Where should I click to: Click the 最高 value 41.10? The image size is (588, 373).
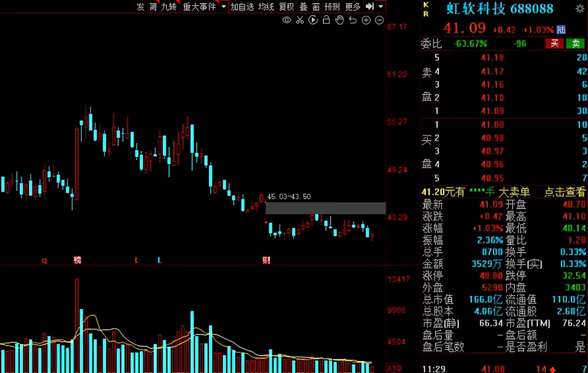(x=574, y=216)
